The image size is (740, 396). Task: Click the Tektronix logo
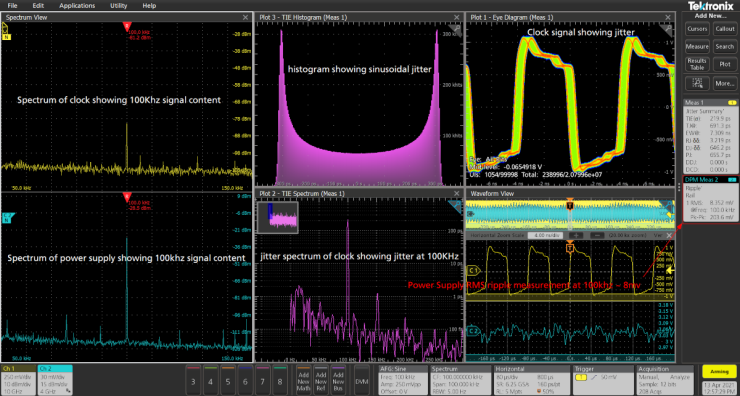(x=710, y=7)
